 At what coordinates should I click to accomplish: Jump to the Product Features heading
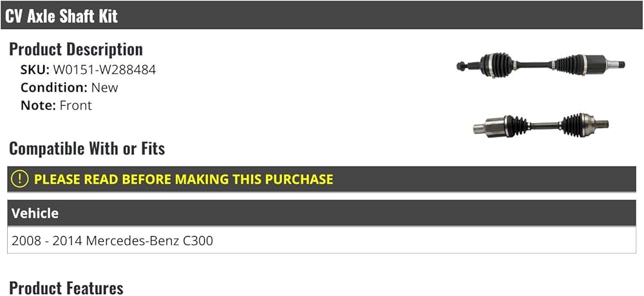66,288
